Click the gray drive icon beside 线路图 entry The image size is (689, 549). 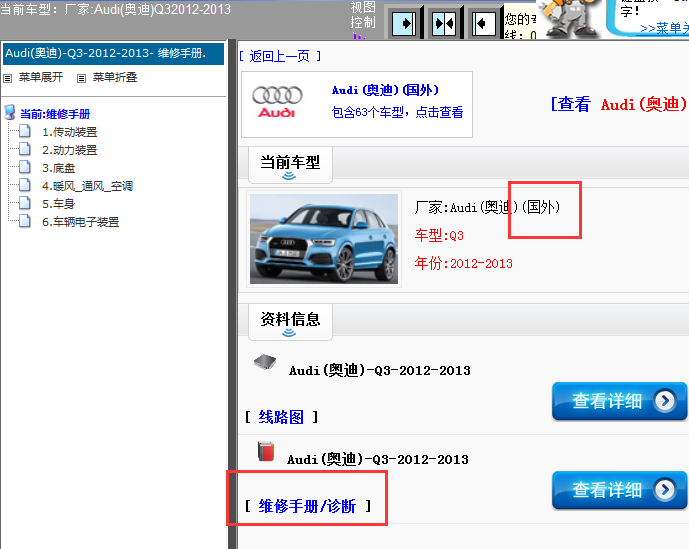[265, 362]
